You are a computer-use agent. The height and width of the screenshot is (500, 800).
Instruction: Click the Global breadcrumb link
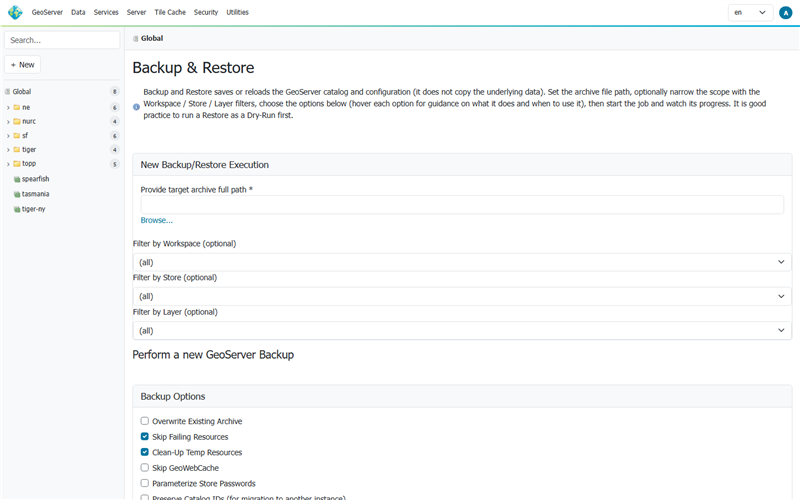pos(152,38)
